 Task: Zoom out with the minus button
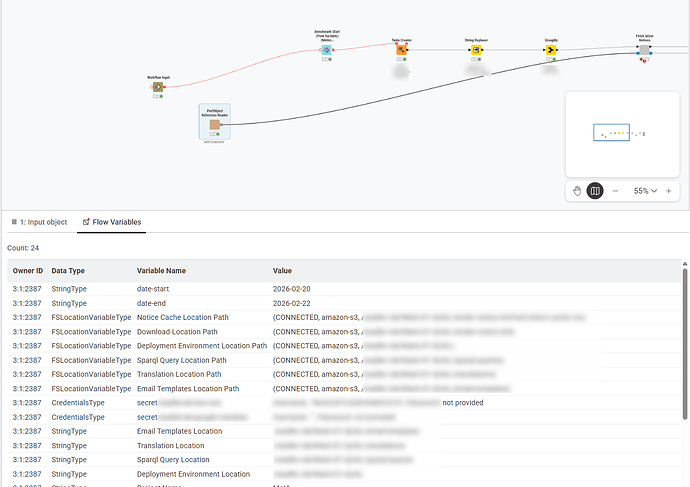[x=616, y=190]
